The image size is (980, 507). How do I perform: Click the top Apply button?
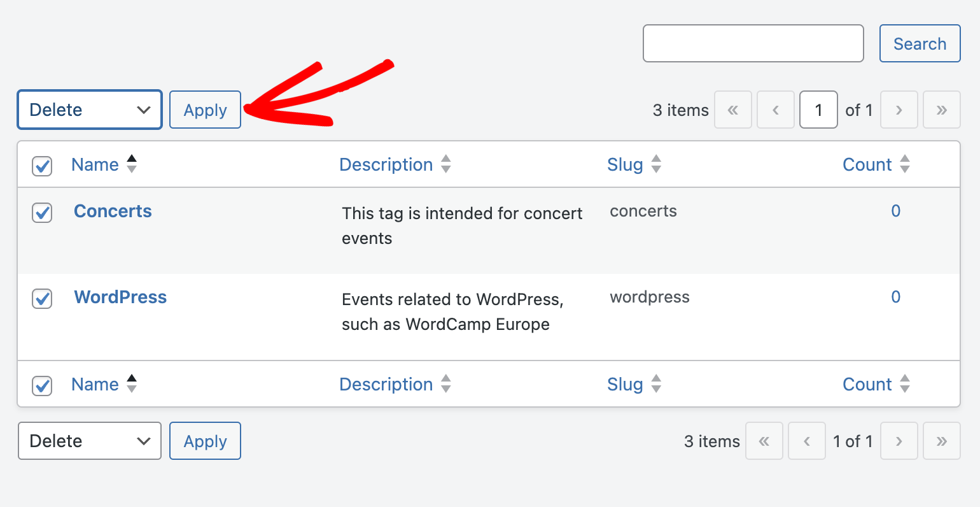(205, 110)
